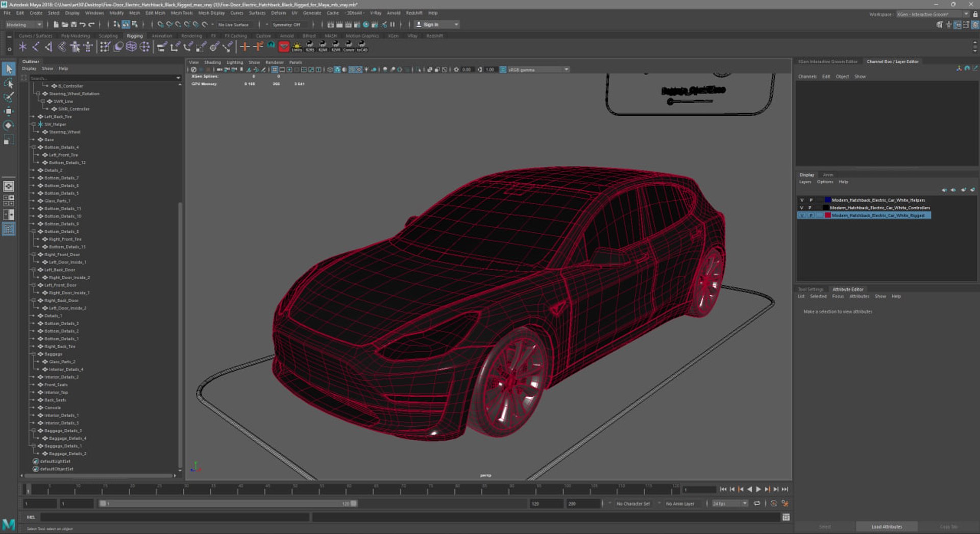This screenshot has height=534, width=980.
Task: Click the Limits shelf script icon
Action: (297, 47)
